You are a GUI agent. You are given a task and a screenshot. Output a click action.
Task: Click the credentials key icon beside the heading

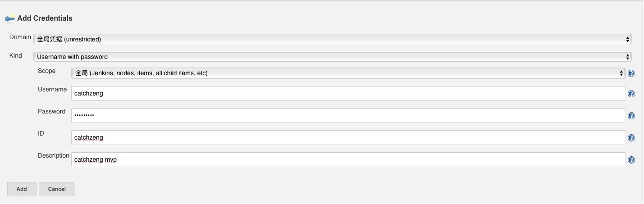click(x=10, y=18)
